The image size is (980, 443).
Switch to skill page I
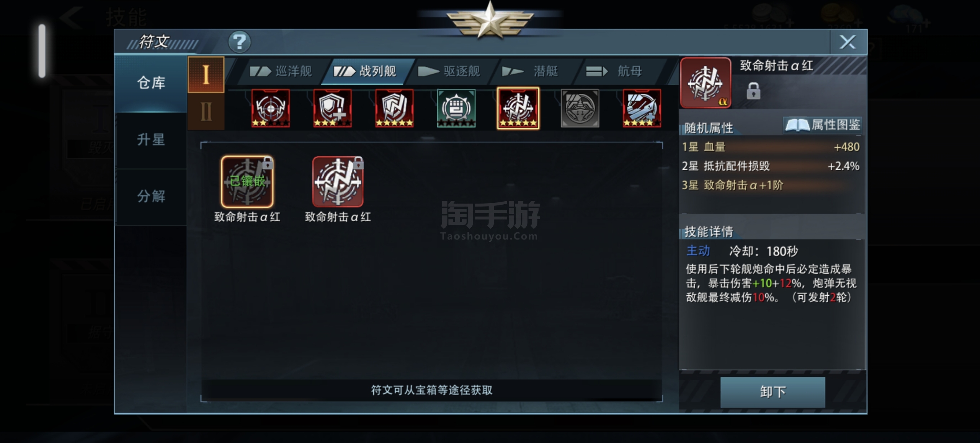point(206,75)
